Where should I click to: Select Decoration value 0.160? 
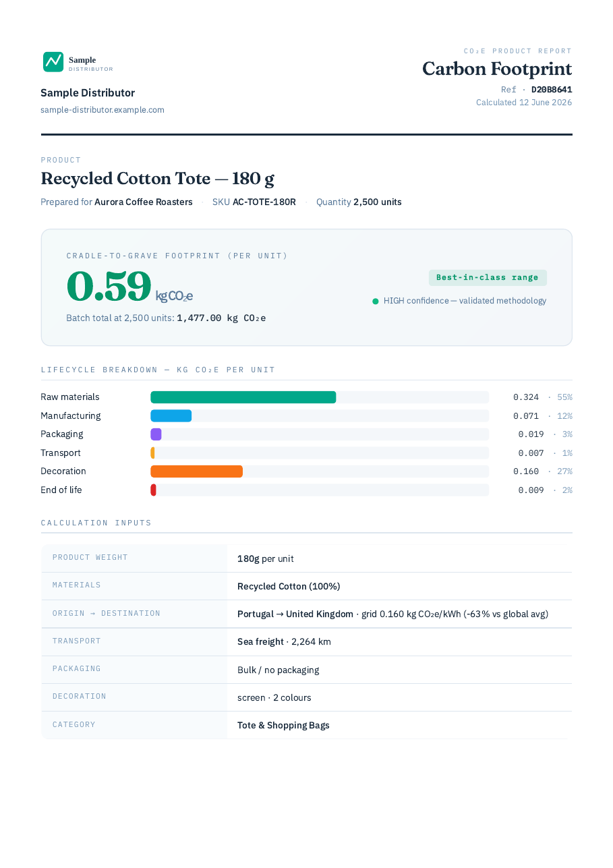[x=526, y=471]
